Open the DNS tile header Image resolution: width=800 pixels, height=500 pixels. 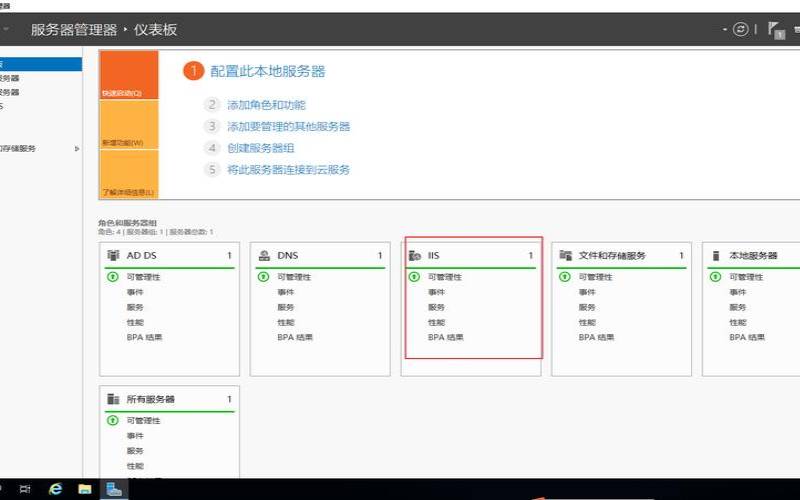click(320, 255)
